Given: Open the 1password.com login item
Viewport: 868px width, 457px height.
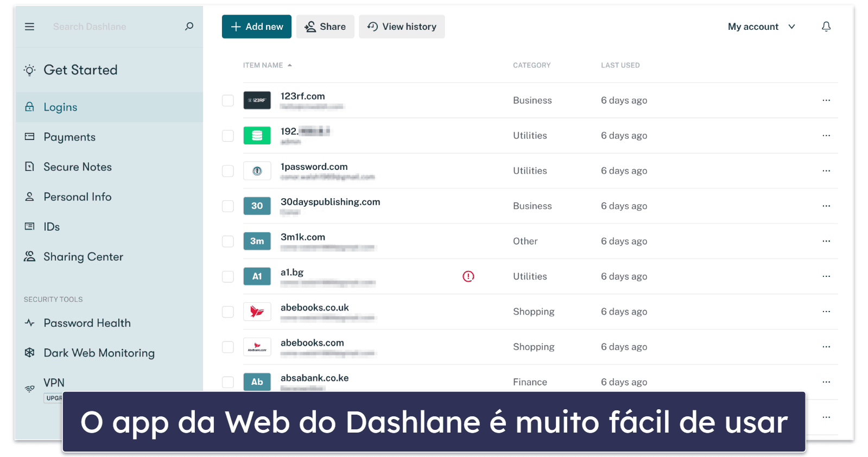Looking at the screenshot, I should pos(314,167).
